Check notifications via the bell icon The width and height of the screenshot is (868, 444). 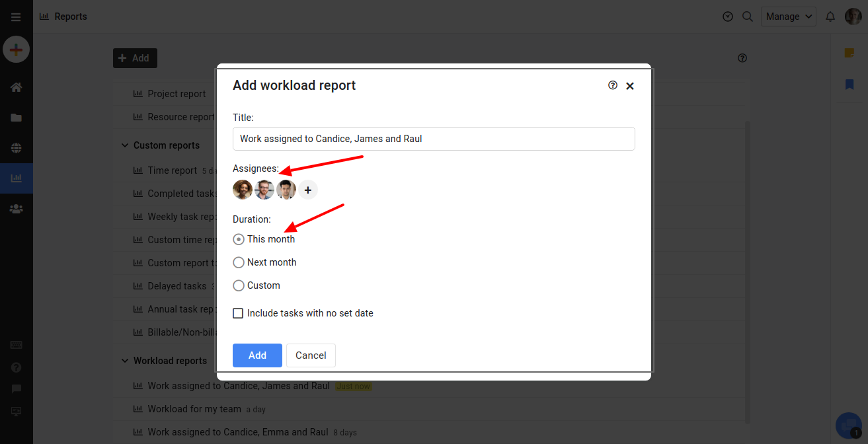point(830,17)
